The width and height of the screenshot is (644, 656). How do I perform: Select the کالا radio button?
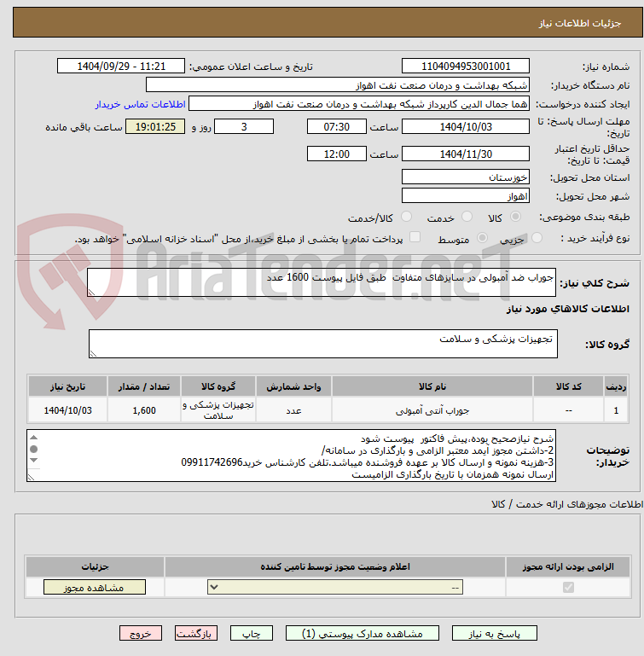(515, 217)
